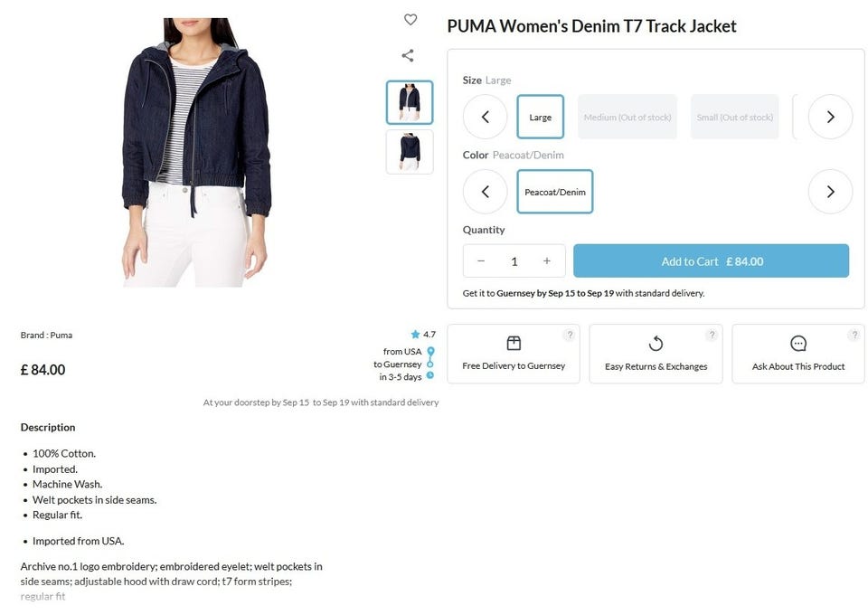Open help tooltip on Free Delivery card
The width and height of the screenshot is (868, 615).
[570, 335]
